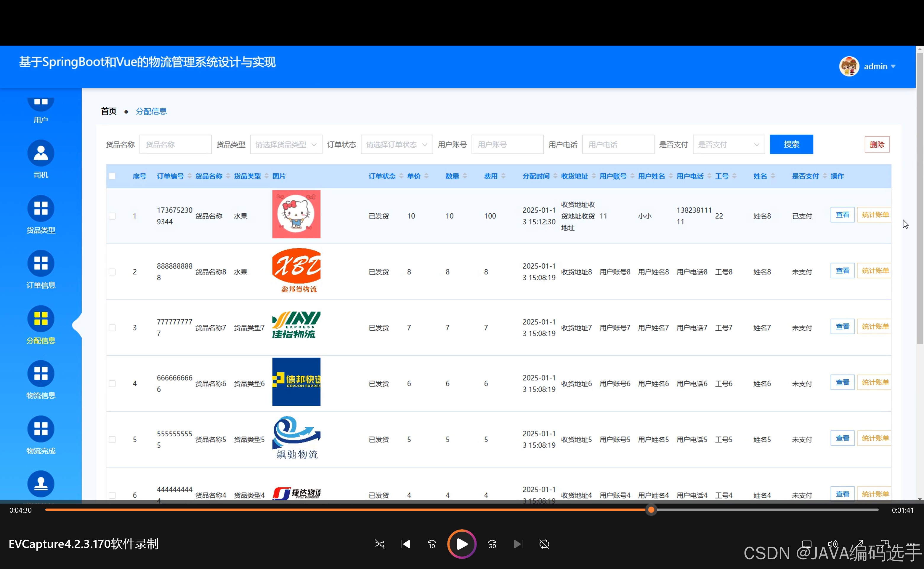Viewport: 924px width, 569px height.
Task: Open the 飙驰物流 logo image in row 5
Action: pos(296,438)
